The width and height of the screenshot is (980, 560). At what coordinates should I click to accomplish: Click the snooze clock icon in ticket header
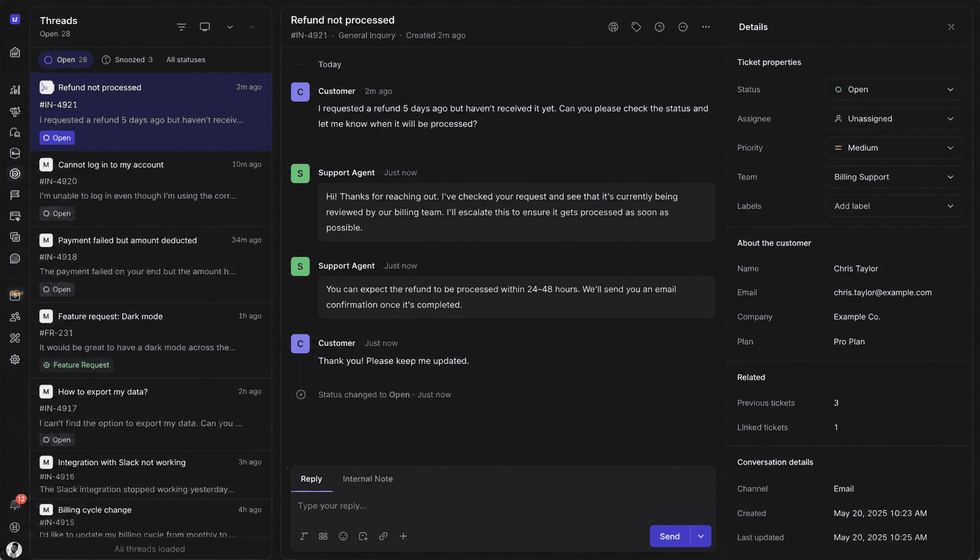tap(659, 27)
